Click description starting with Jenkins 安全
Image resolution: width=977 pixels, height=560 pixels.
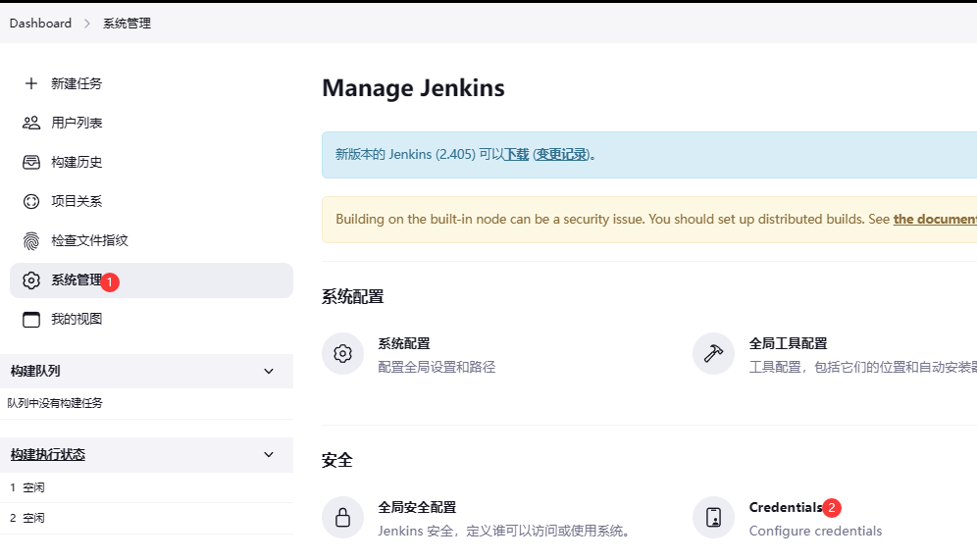click(506, 532)
